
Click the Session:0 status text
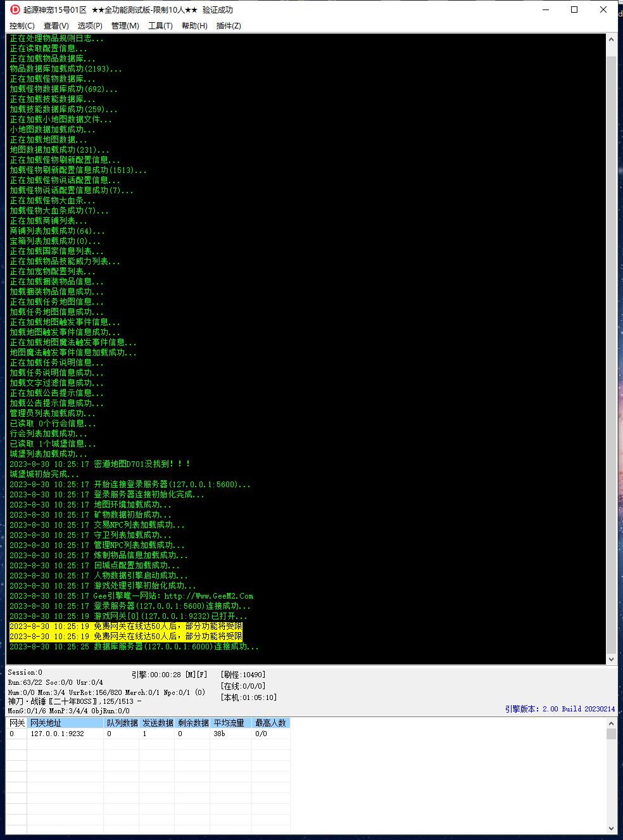pyautogui.click(x=25, y=673)
